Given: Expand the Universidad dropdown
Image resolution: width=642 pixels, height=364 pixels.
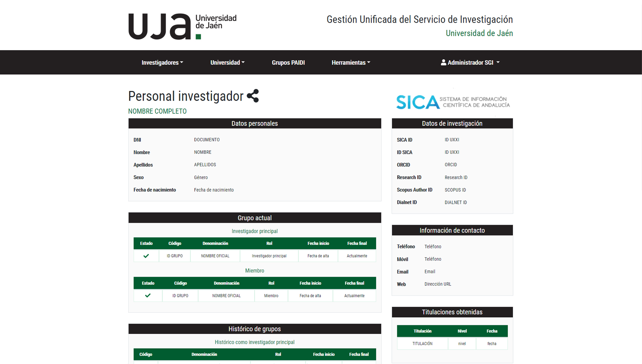Looking at the screenshot, I should [227, 63].
